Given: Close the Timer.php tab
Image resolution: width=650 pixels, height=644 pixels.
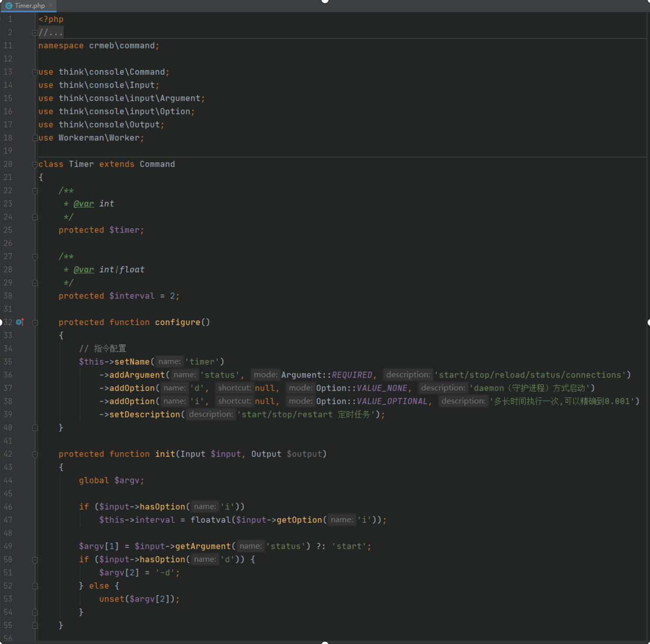Looking at the screenshot, I should pos(51,6).
